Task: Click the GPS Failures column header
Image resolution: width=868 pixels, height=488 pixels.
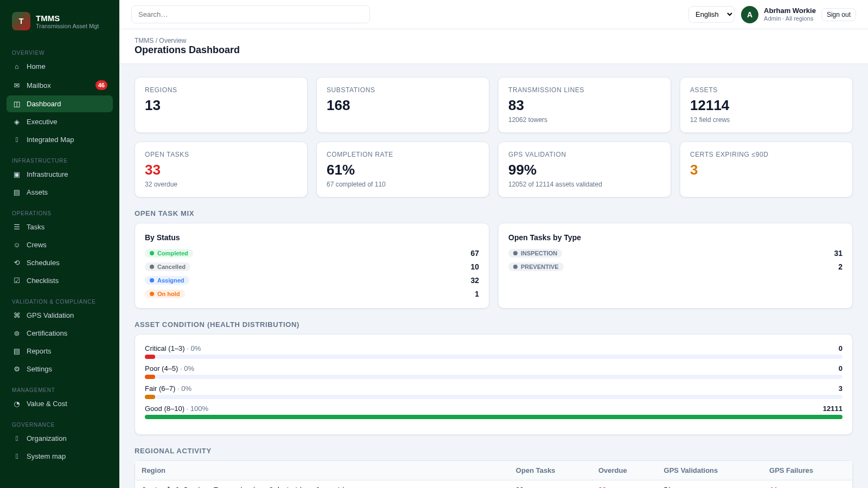Action: pyautogui.click(x=791, y=471)
